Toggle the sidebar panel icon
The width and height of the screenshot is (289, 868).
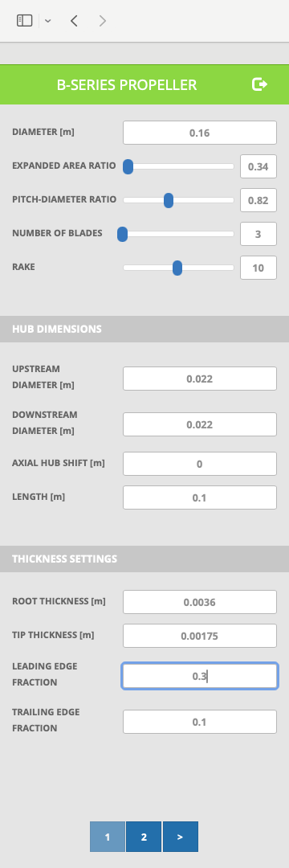coord(24,21)
